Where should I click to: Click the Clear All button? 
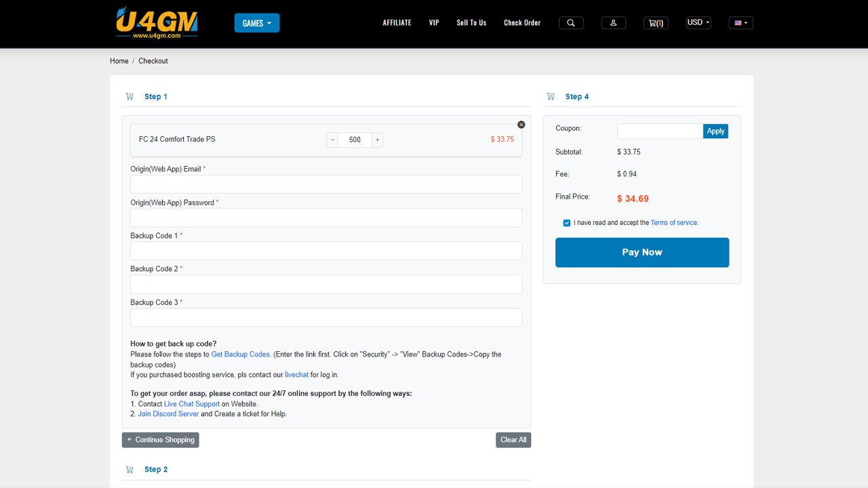point(513,440)
